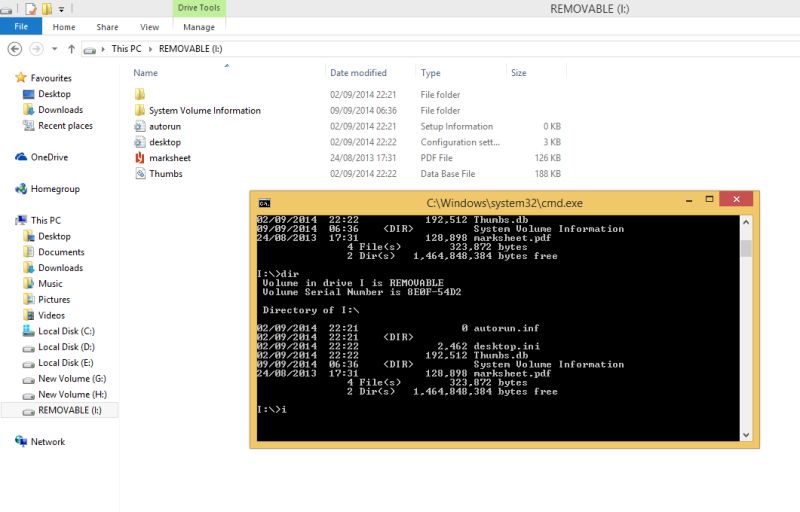
Task: Click the 126 KB size cell for marksheet
Action: [x=547, y=158]
